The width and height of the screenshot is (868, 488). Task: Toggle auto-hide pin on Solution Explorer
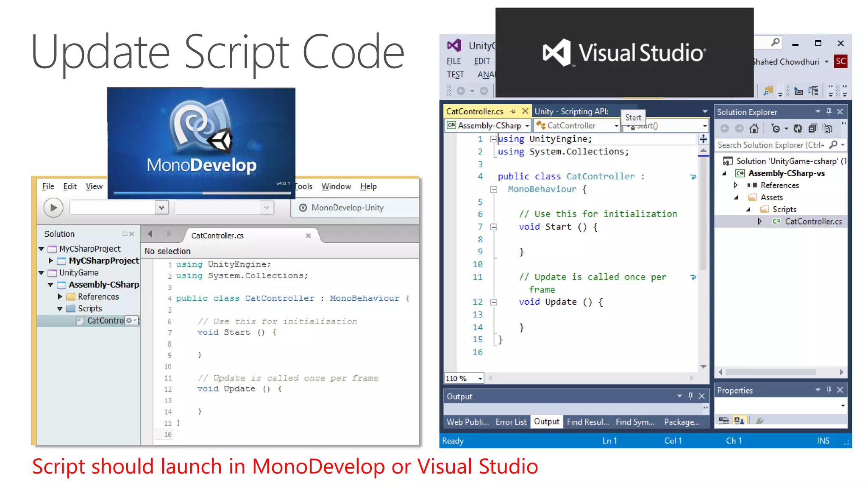pos(829,112)
